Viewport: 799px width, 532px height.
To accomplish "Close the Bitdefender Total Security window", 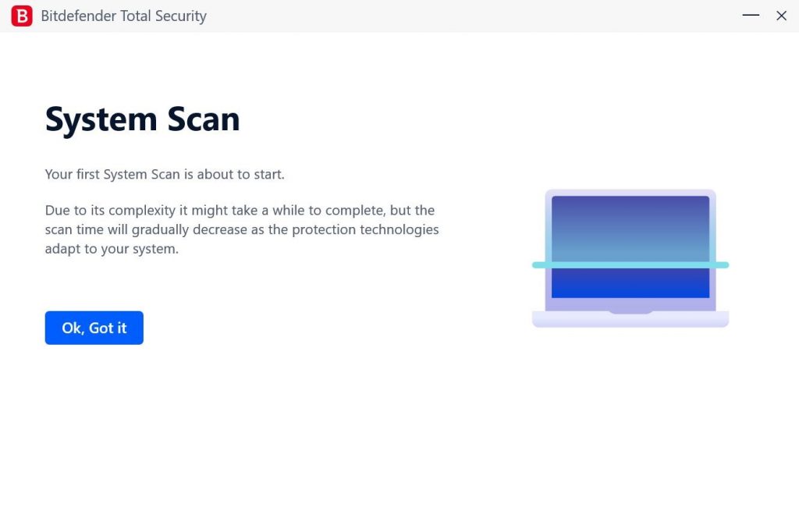I will pyautogui.click(x=782, y=16).
